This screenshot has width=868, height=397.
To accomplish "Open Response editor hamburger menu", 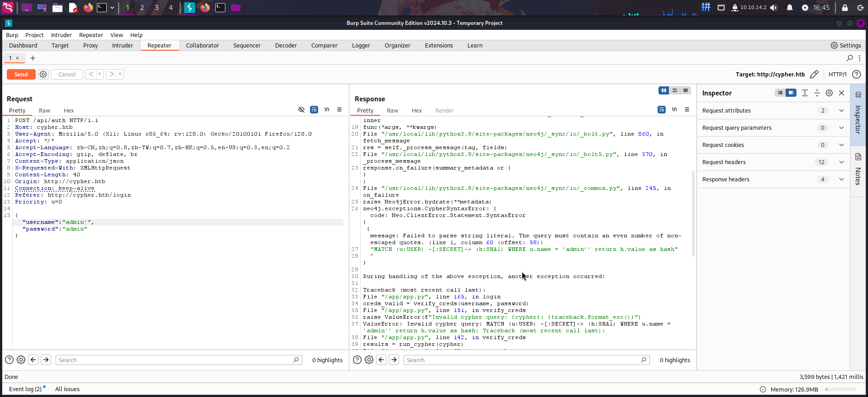I will click(x=687, y=109).
